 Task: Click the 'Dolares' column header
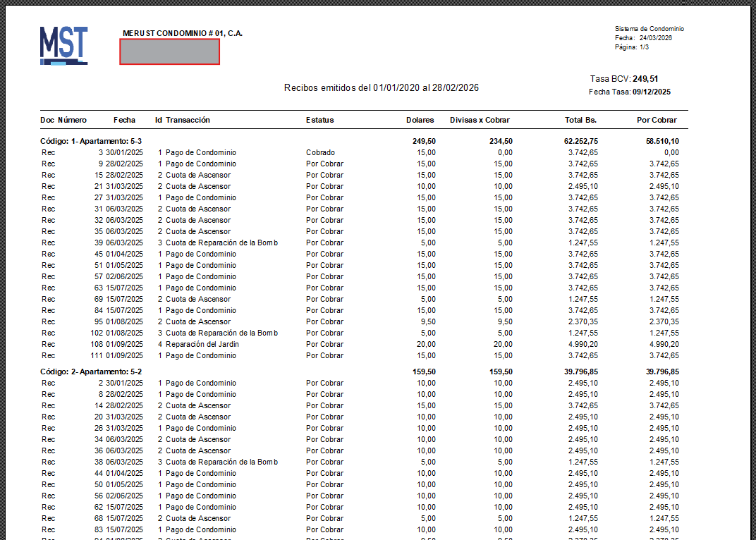point(420,120)
